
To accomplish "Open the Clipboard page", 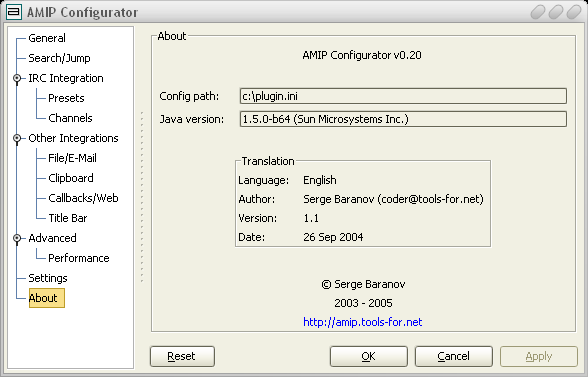I will click(x=71, y=178).
